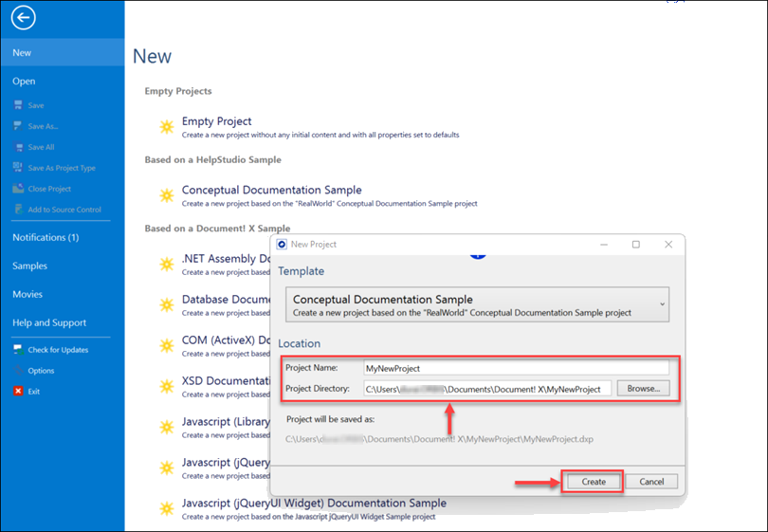Expand the Template dropdown chevron

[661, 305]
